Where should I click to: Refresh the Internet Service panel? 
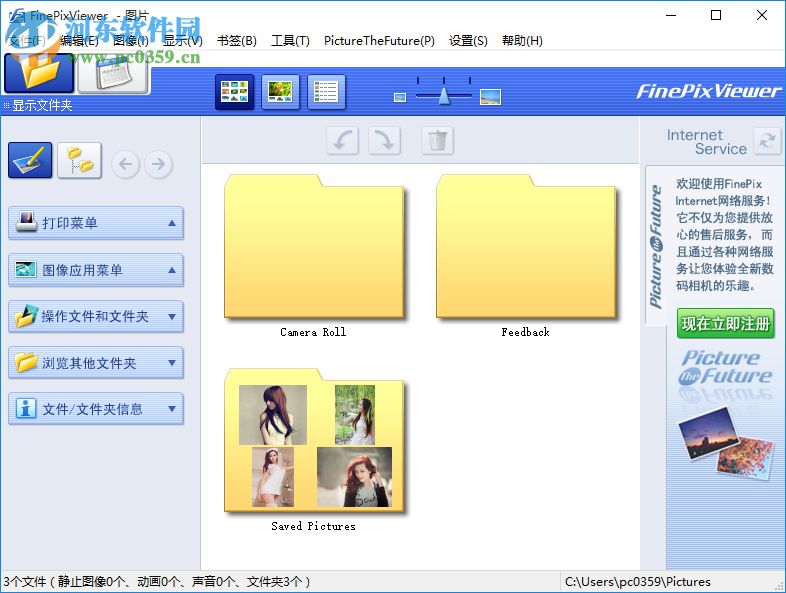click(767, 141)
